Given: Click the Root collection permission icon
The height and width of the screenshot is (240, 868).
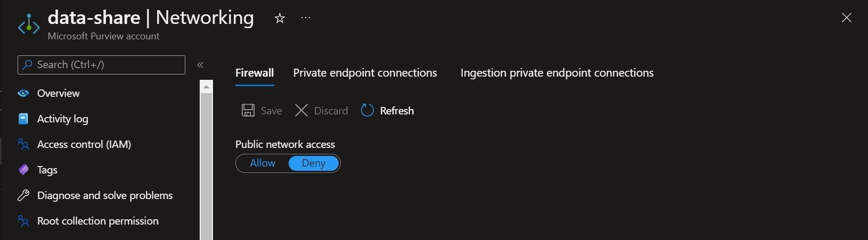Looking at the screenshot, I should point(23,221).
